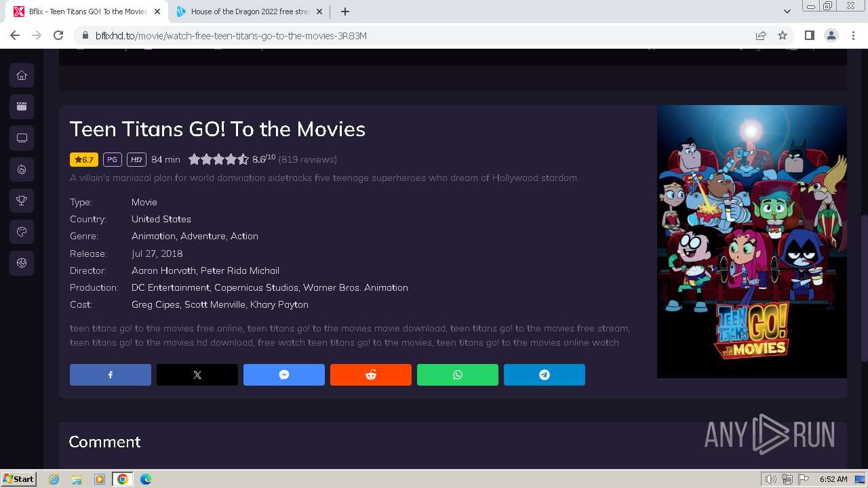Click the site lock icon
868x488 pixels.
[x=85, y=35]
